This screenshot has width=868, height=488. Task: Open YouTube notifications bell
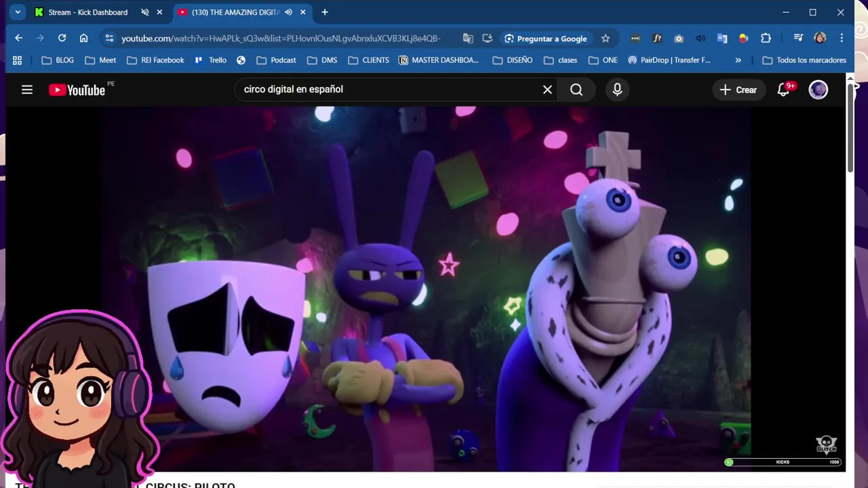pos(784,89)
